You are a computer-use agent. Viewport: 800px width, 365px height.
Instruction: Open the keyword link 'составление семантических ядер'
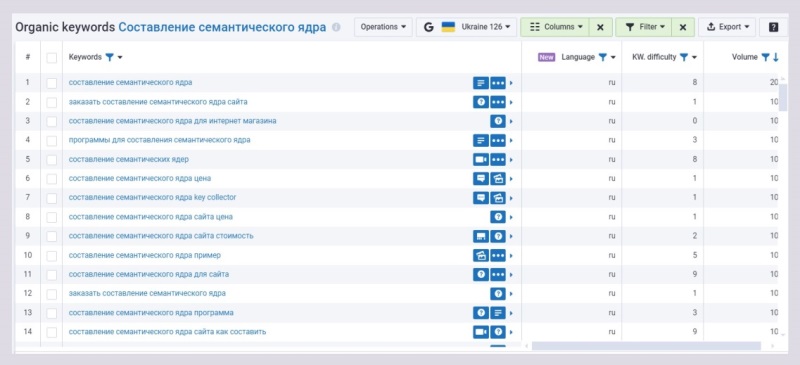(x=129, y=159)
